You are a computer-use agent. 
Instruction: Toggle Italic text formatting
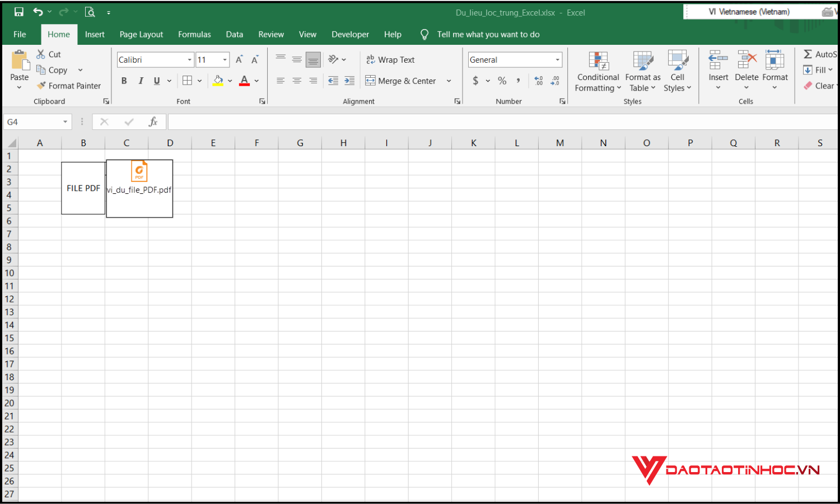click(141, 81)
